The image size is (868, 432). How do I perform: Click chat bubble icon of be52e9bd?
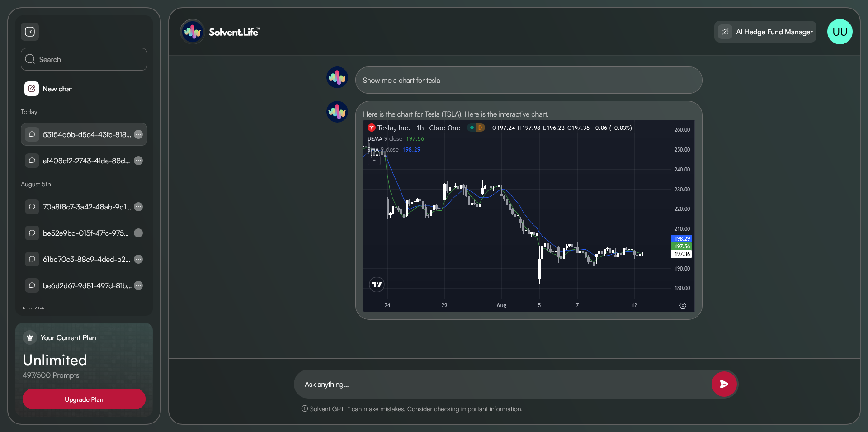(32, 233)
